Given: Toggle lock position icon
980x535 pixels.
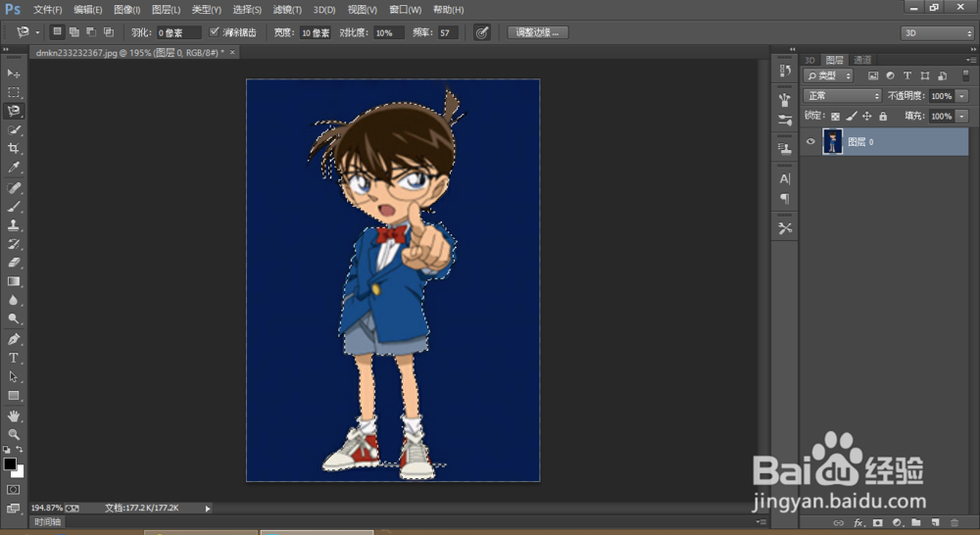Looking at the screenshot, I should coord(867,117).
